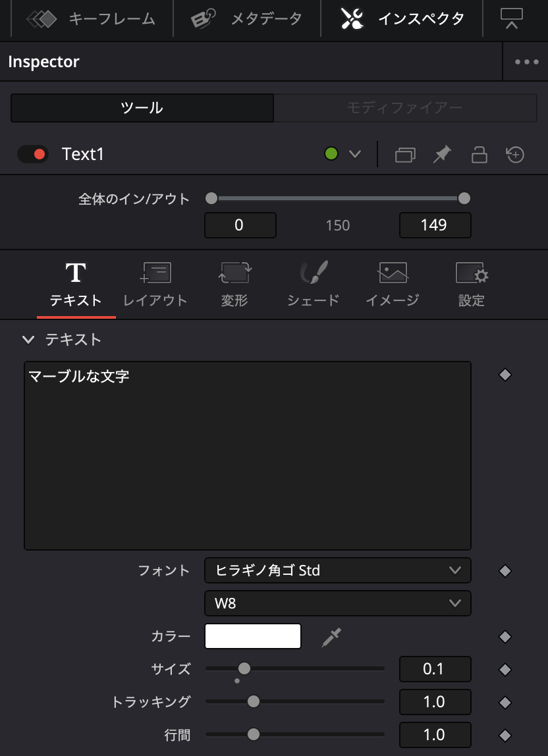
Task: Toggle the lock icon for Text1
Action: pos(479,154)
